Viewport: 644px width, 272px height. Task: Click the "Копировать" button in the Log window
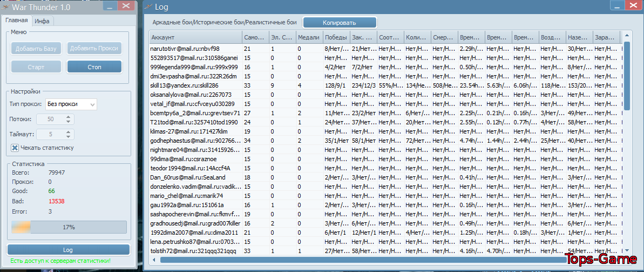(340, 23)
